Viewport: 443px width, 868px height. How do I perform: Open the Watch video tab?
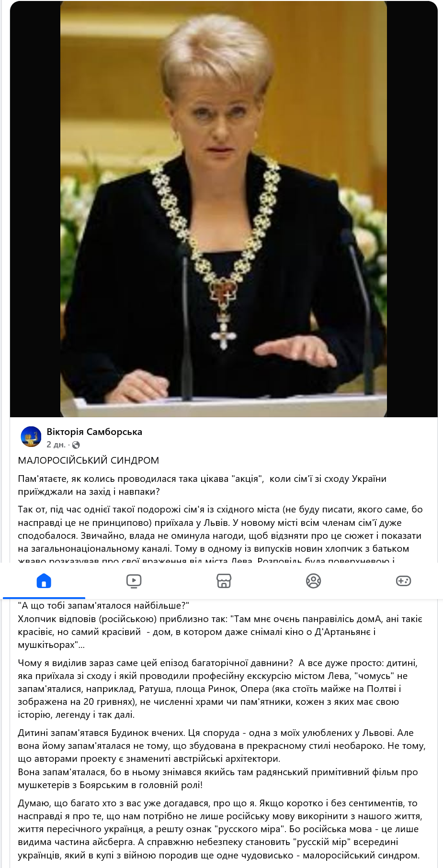click(x=134, y=581)
